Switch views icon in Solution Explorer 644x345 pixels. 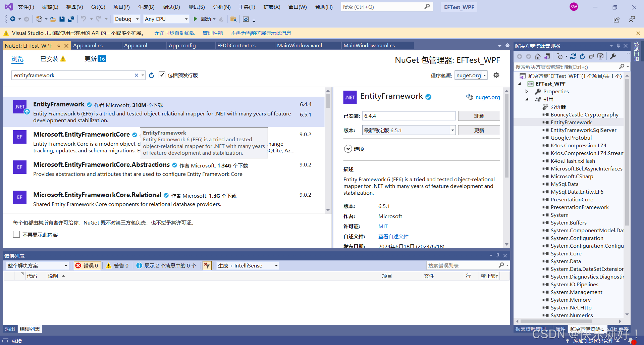tap(547, 56)
